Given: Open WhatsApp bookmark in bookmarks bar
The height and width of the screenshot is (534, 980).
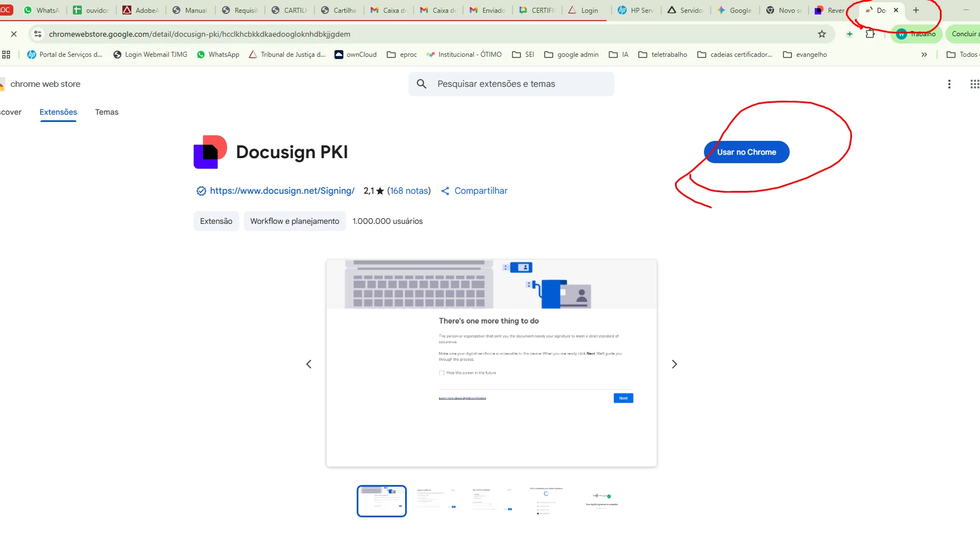Looking at the screenshot, I should 218,55.
